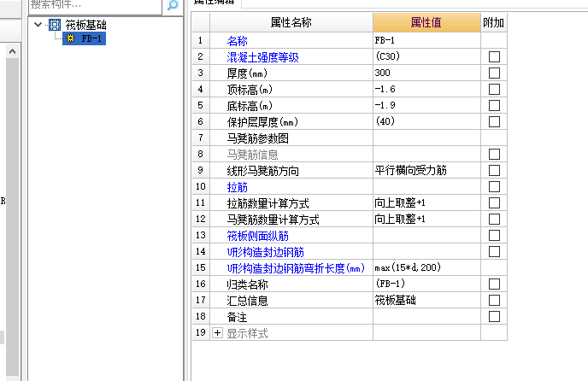Check the U形构造封边钢筋 附加 checkbox
The image size is (588, 381).
494,251
